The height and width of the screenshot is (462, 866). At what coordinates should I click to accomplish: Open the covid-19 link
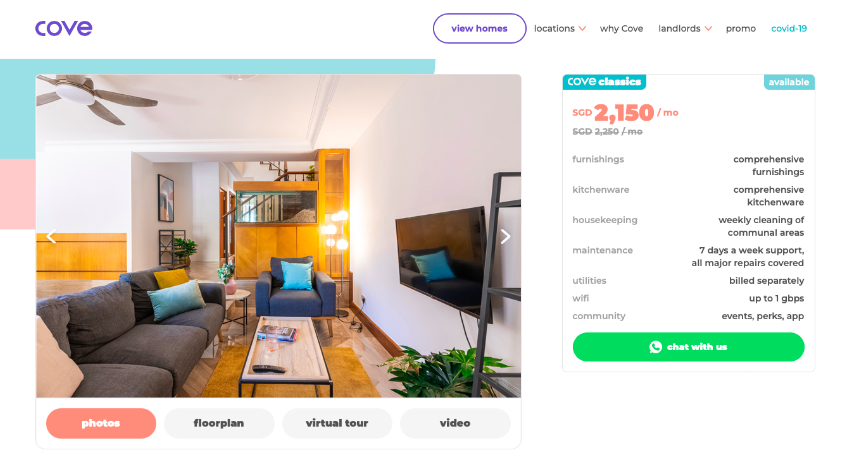[x=789, y=29]
